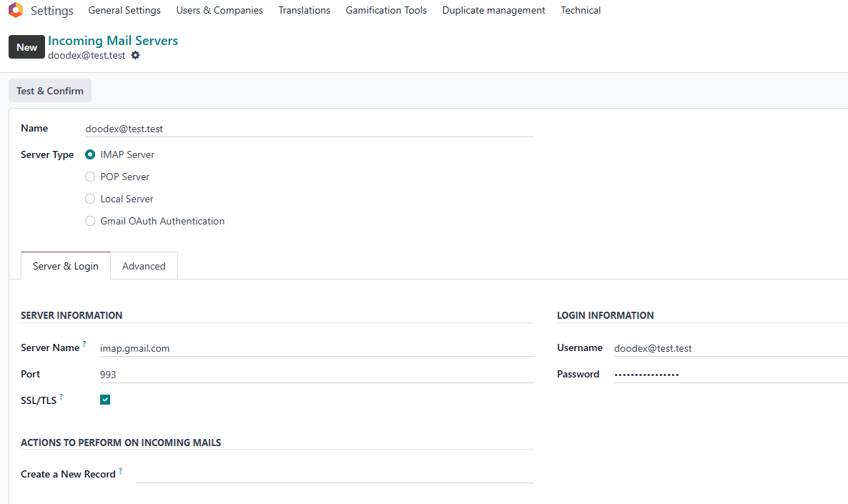Expand the Users & Companies menu

tap(220, 11)
